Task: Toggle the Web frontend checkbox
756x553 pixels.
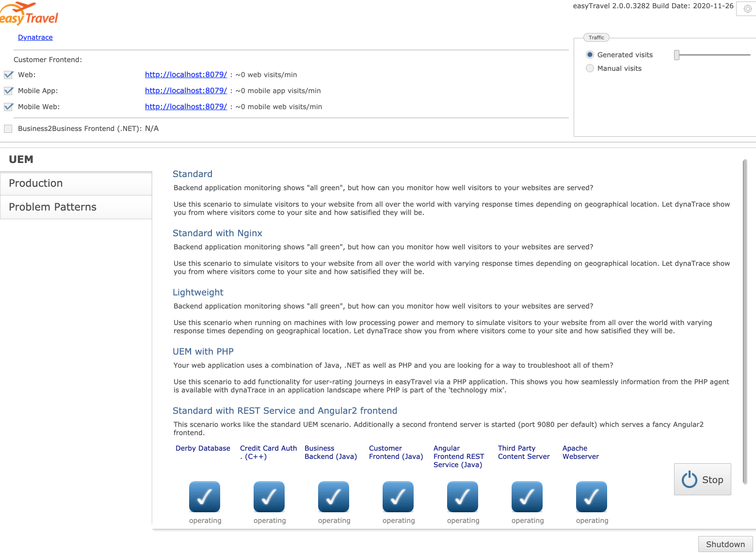Action: (8, 75)
